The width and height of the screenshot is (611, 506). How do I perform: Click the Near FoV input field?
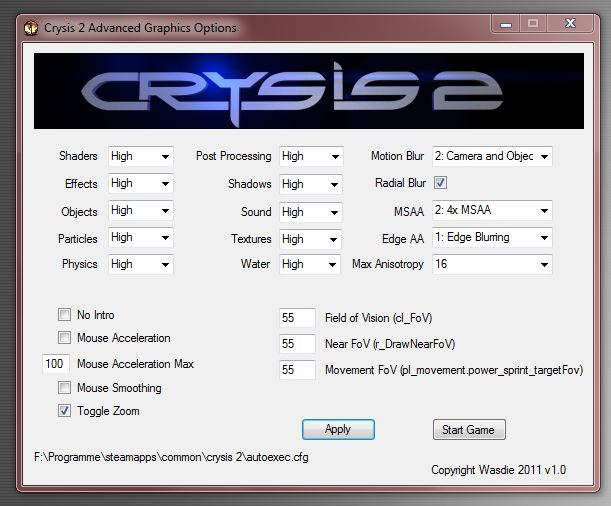tap(297, 344)
